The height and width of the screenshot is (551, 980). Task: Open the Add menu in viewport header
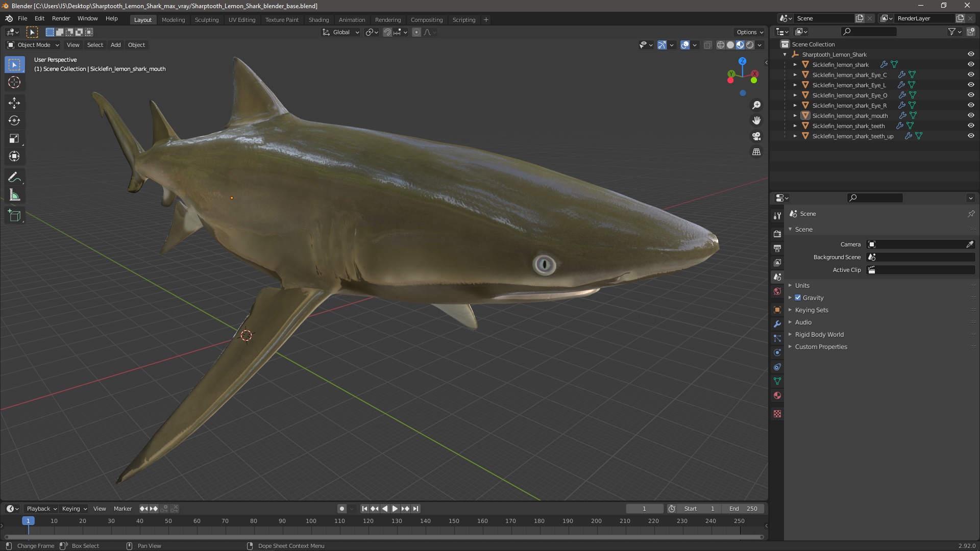(116, 45)
